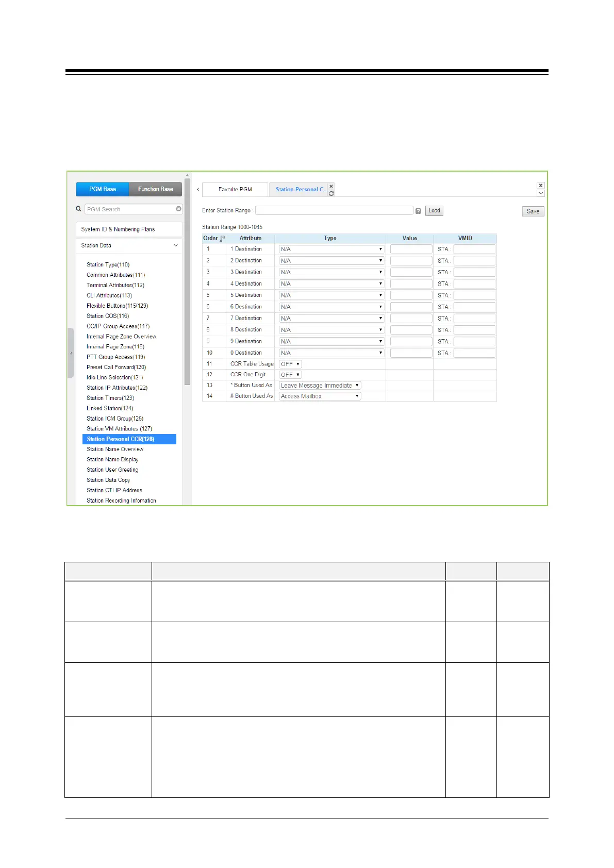Open Internal Page Zone Overview
The height and width of the screenshot is (868, 614).
click(121, 337)
